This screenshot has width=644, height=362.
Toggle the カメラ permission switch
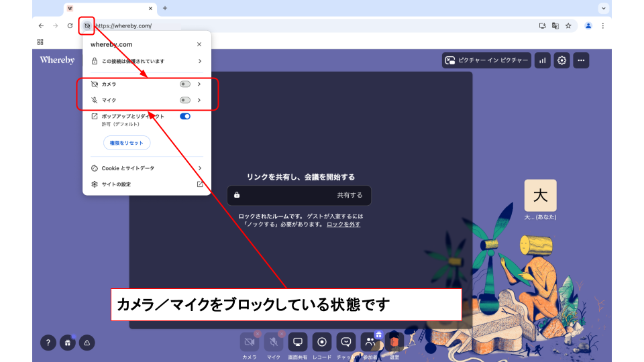coord(184,84)
